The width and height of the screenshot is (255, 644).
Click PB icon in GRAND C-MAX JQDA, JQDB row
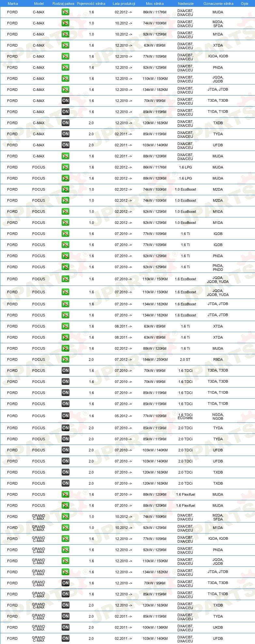(x=66, y=561)
